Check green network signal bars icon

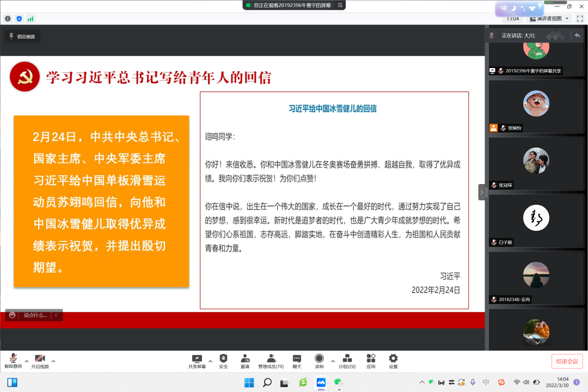pos(30,19)
